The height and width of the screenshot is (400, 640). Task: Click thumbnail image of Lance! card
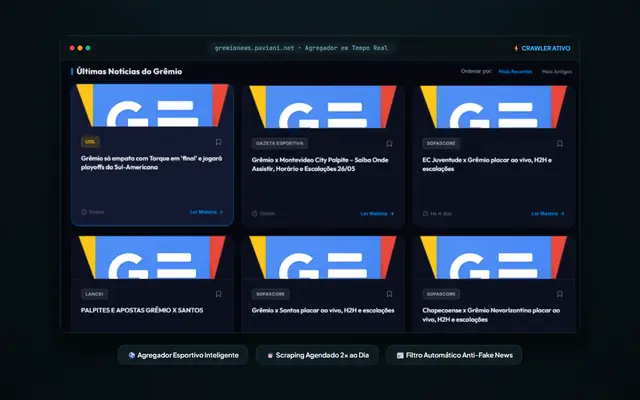[152, 258]
